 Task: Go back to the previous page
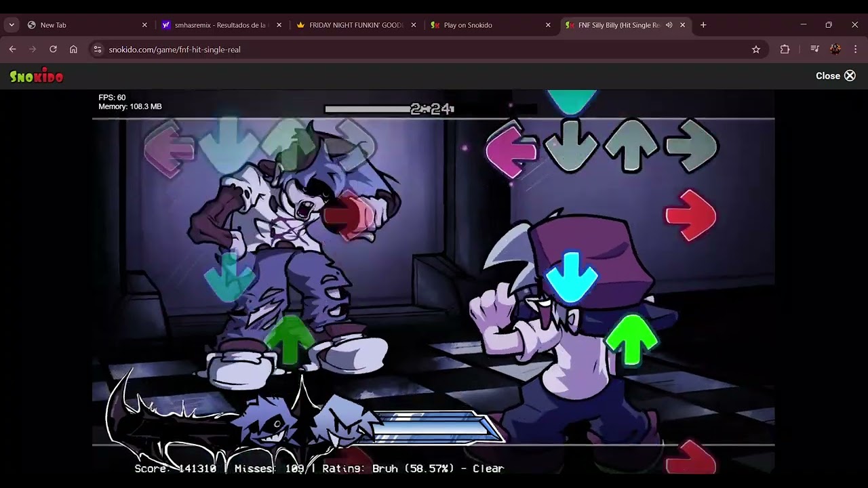[12, 49]
